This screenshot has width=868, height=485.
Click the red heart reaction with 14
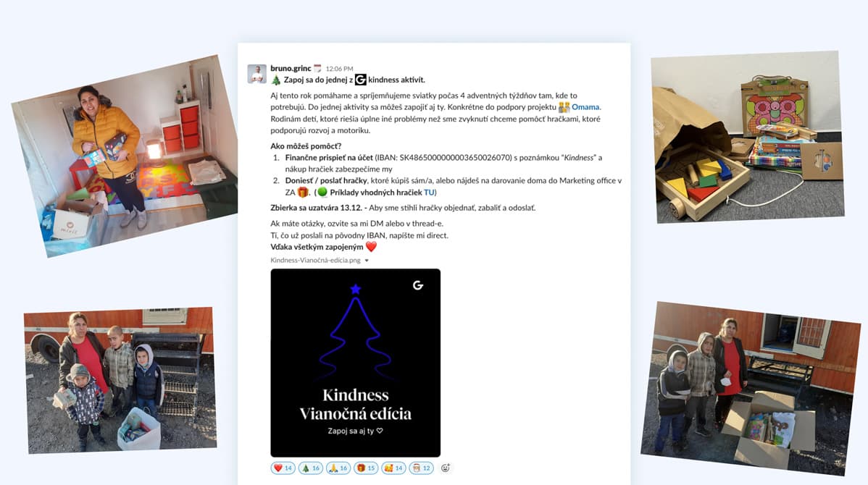pyautogui.click(x=283, y=468)
